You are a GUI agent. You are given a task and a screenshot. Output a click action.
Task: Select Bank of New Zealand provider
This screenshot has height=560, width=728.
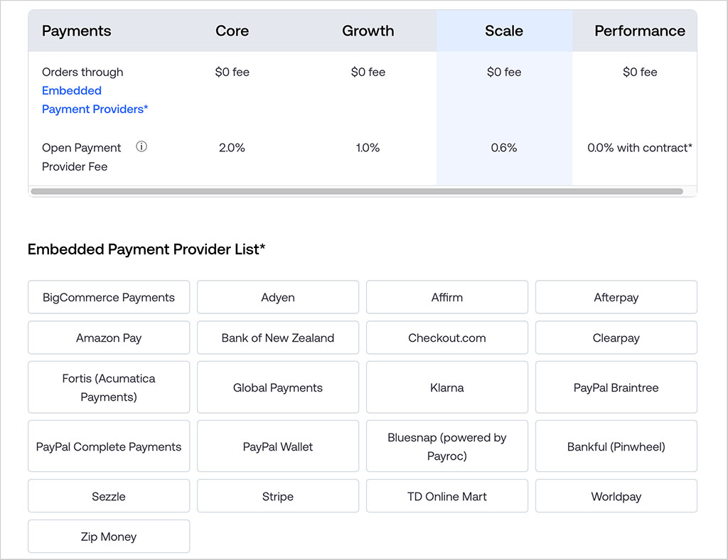tap(278, 338)
